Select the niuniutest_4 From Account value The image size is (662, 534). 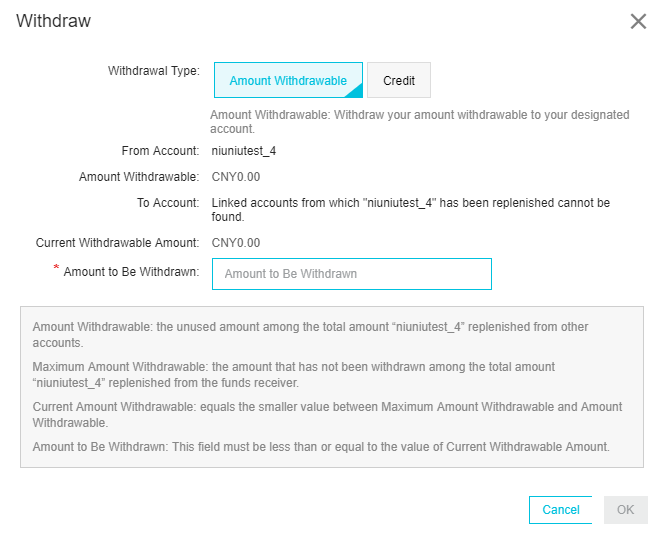(244, 151)
